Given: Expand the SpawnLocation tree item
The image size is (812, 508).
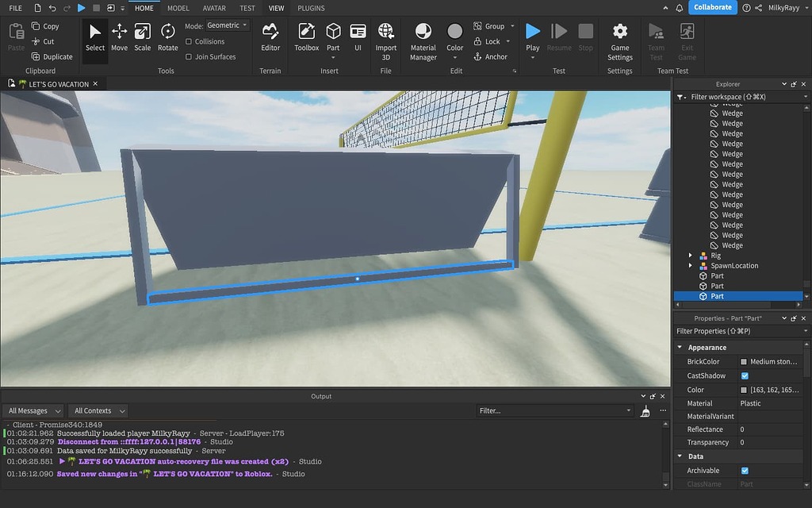Looking at the screenshot, I should (x=690, y=265).
